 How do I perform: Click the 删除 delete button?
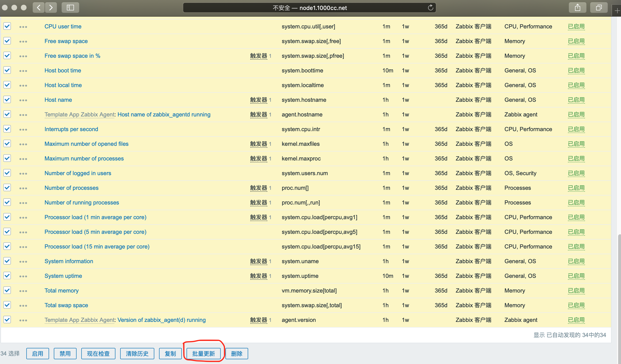pos(237,354)
